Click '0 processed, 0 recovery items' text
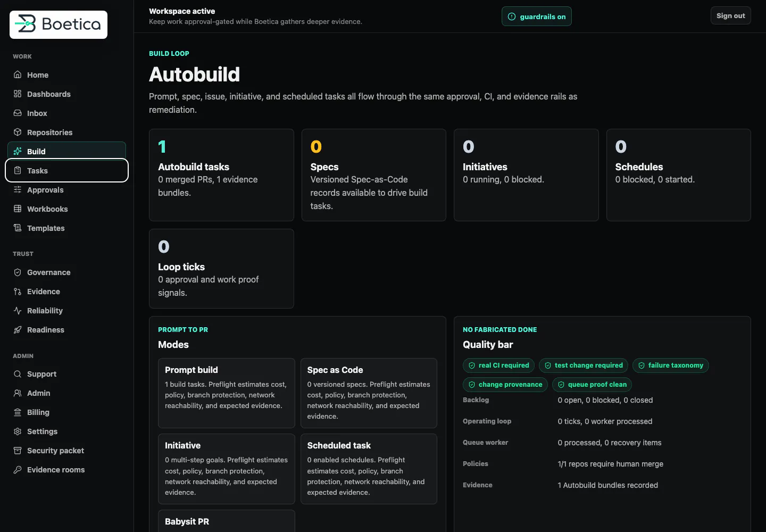Image resolution: width=766 pixels, height=532 pixels. tap(610, 443)
